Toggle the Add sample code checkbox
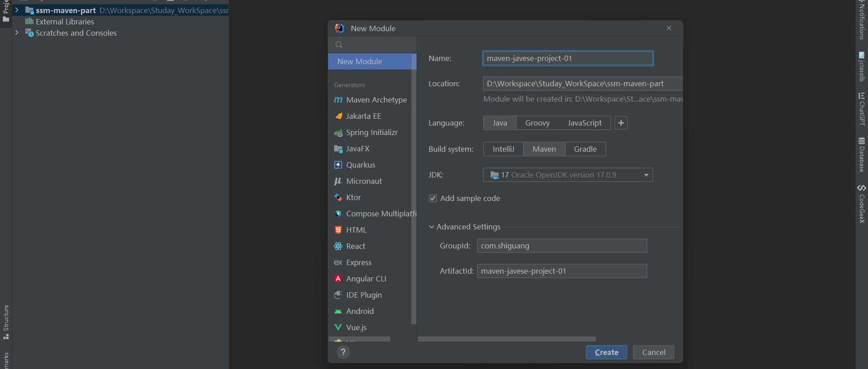868x369 pixels. [433, 198]
